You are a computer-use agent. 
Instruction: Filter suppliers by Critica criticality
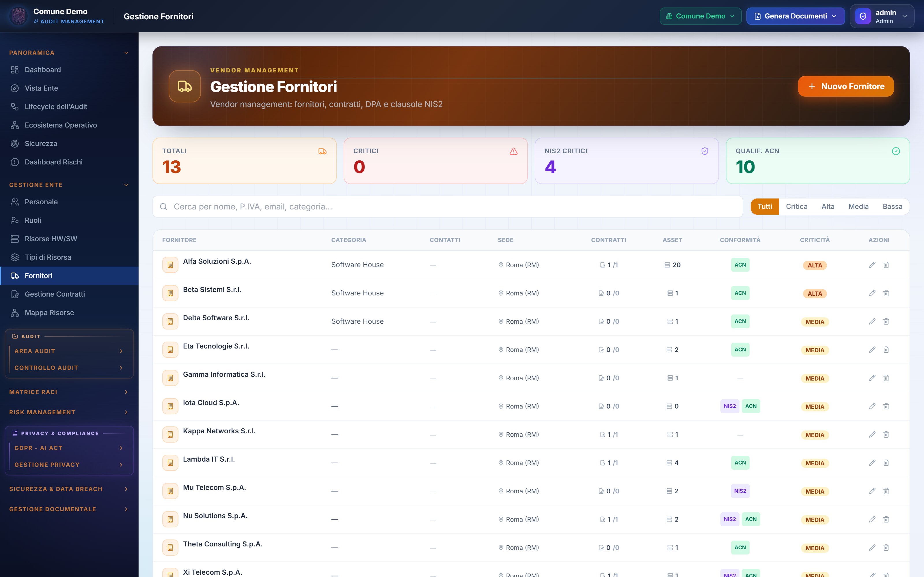coord(796,207)
